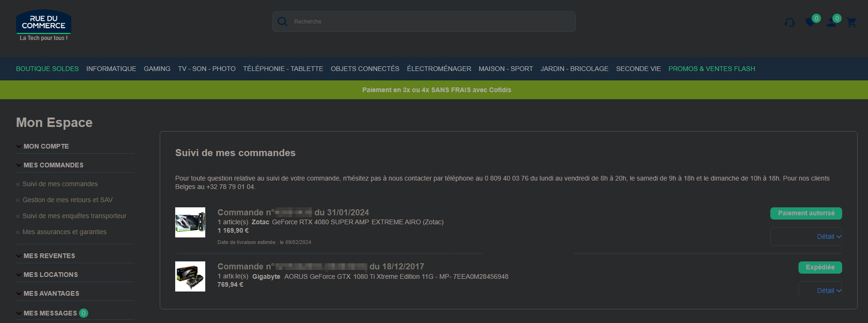Open Suivi de mes enquêtes transporteur
This screenshot has width=868, height=323.
coord(74,216)
